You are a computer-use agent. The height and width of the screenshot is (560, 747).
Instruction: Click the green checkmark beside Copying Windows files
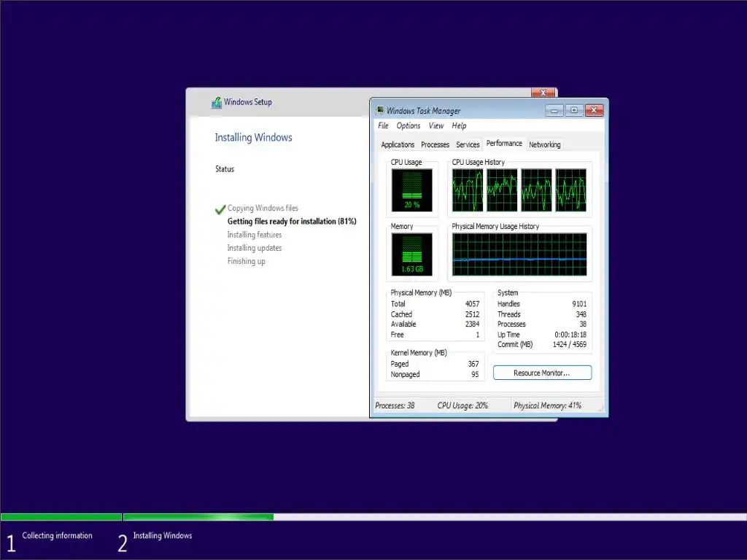(220, 209)
